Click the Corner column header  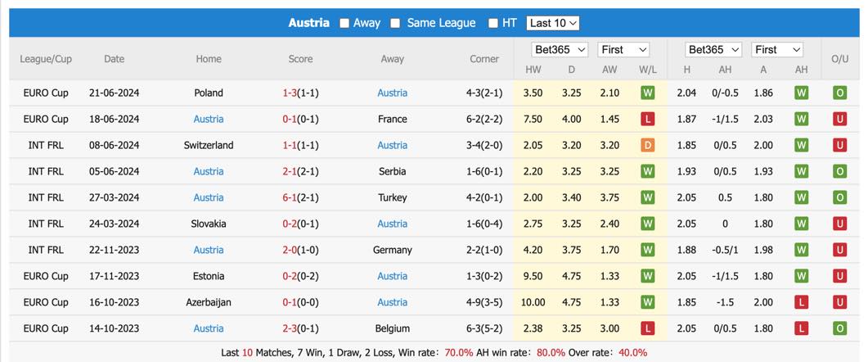tap(484, 59)
